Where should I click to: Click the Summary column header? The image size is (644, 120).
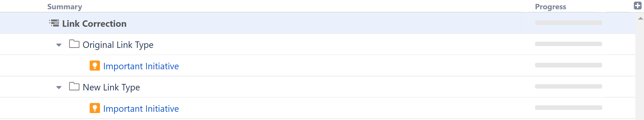[x=65, y=7]
